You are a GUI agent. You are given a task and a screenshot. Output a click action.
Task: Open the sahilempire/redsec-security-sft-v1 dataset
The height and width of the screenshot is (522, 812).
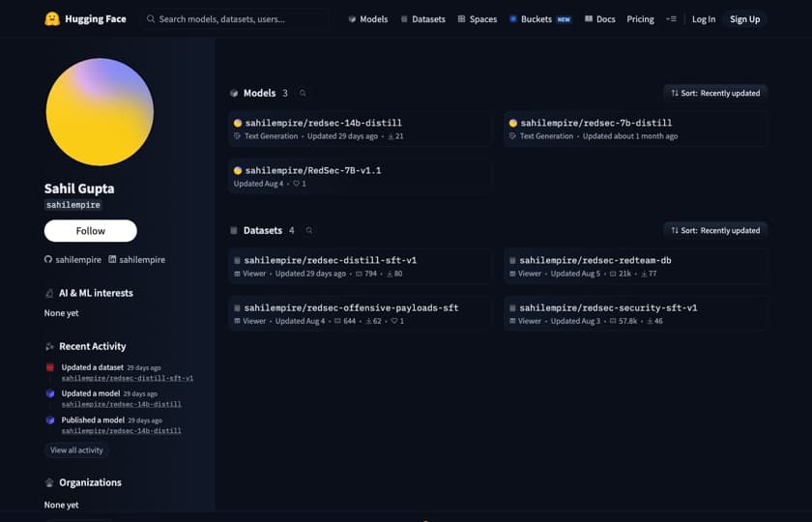(635, 314)
